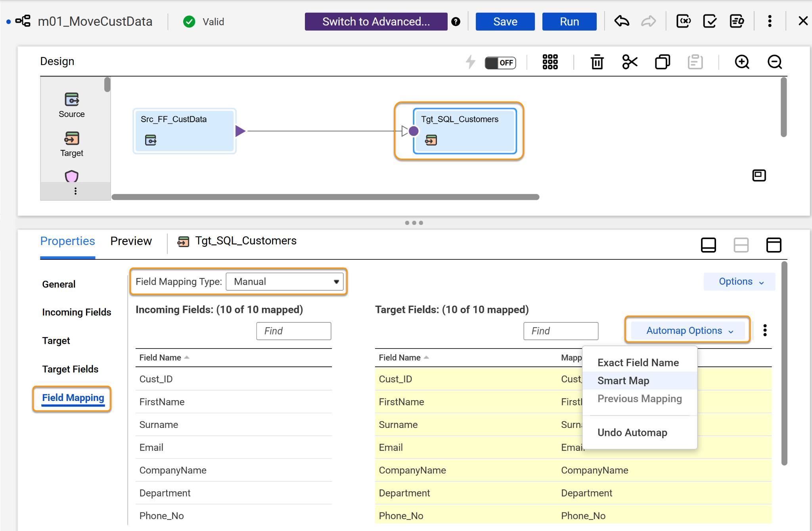Viewport: 812px width, 531px height.
Task: Expand the Options dropdown
Action: coord(739,282)
